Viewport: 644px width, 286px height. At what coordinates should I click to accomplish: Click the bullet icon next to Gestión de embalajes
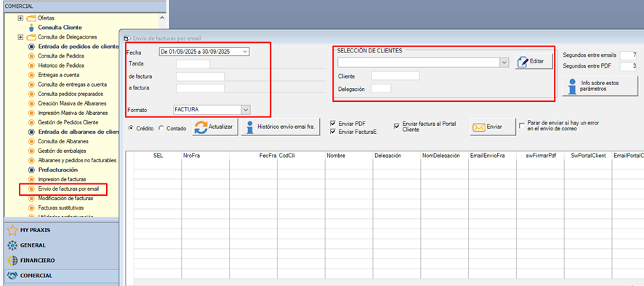pyautogui.click(x=31, y=151)
